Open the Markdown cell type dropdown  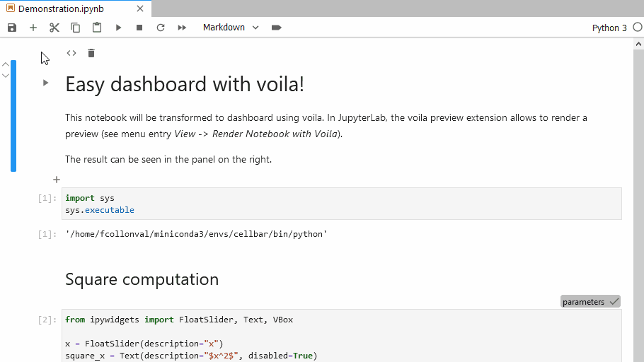point(231,28)
